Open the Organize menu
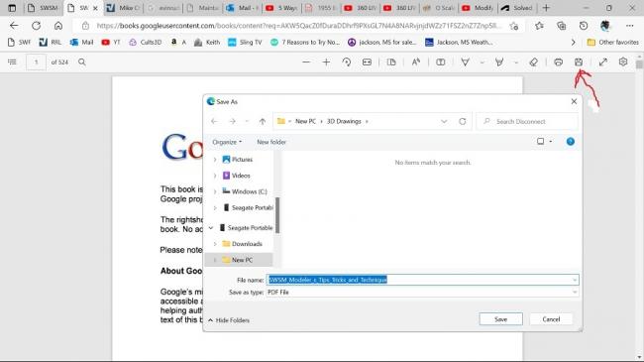Screen dimensions: 644x362 [227, 142]
